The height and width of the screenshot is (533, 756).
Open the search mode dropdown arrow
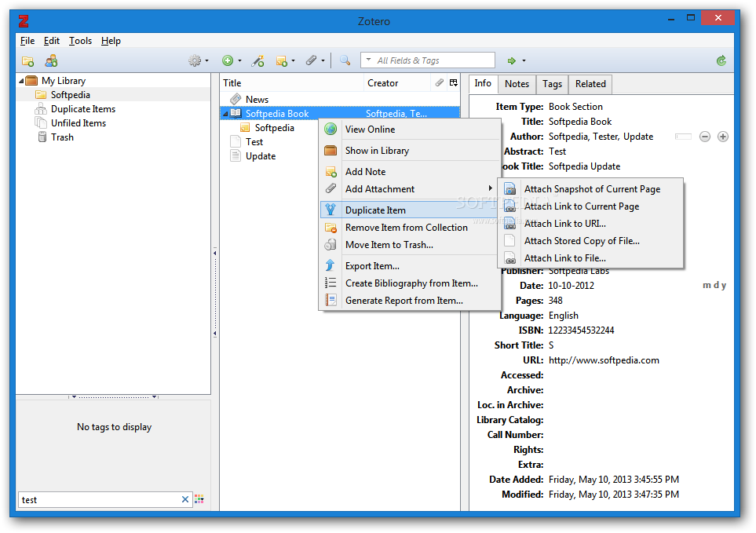[x=369, y=60]
